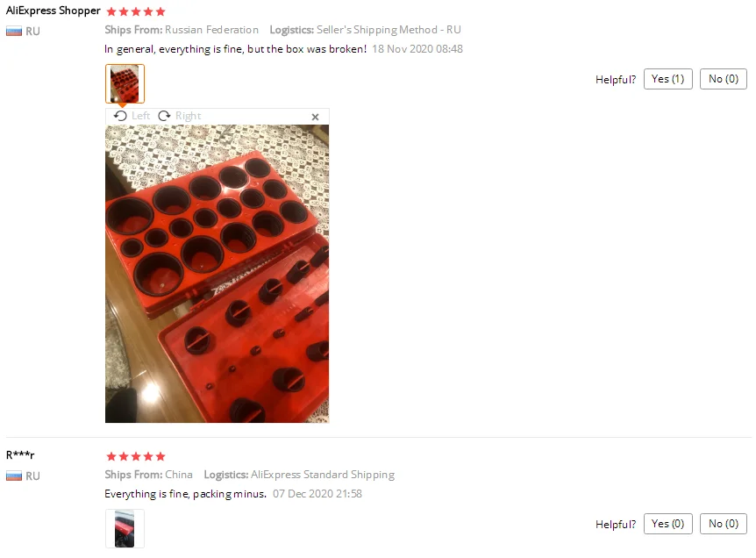Open the thumbnail in R***r's review

pyautogui.click(x=125, y=528)
